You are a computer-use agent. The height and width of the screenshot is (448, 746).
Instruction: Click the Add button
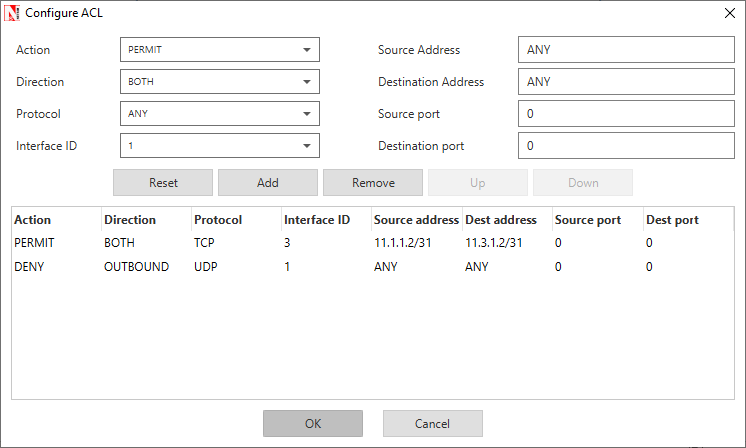[x=268, y=183]
